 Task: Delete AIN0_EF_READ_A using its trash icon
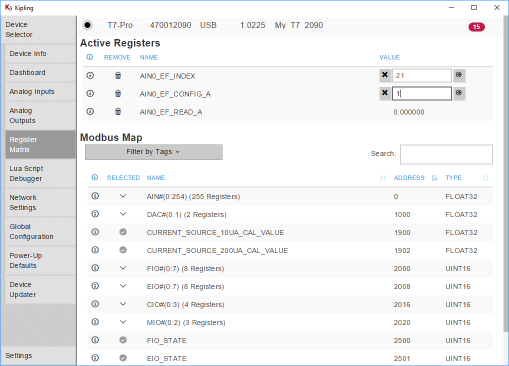(118, 112)
